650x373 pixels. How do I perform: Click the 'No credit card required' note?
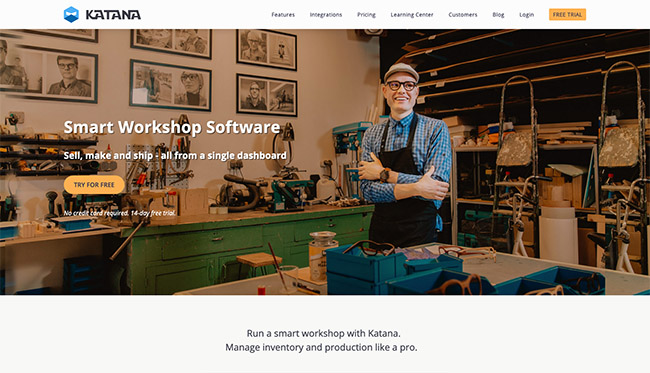(119, 213)
